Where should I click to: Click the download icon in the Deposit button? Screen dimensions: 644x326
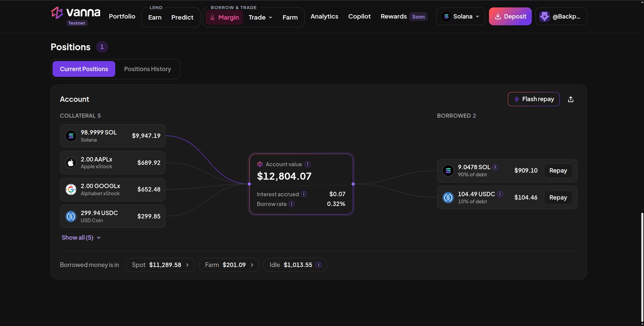(x=498, y=17)
